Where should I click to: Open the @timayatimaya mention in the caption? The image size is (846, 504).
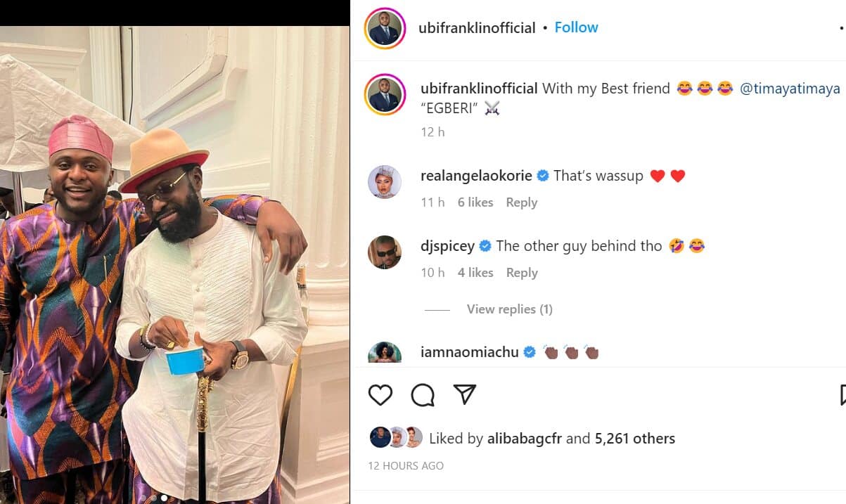(x=790, y=89)
